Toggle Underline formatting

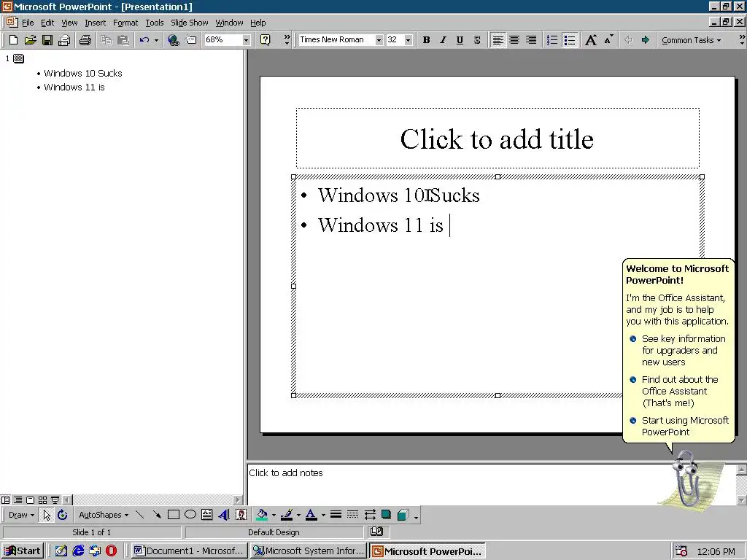click(460, 40)
